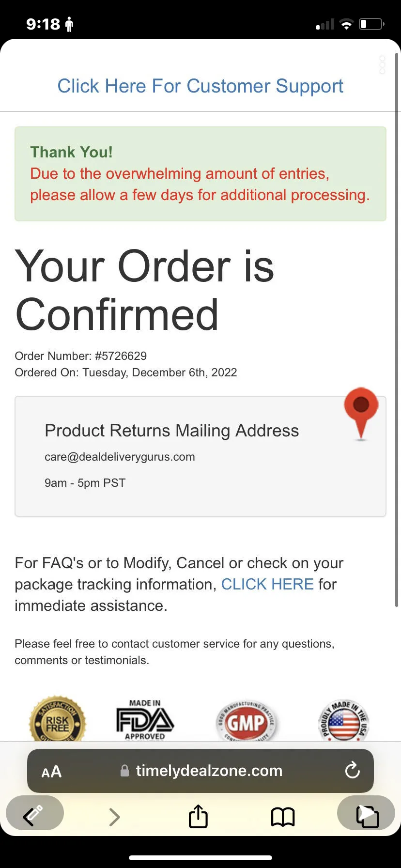Tap the Made in the USA flag badge
The height and width of the screenshot is (868, 401).
344,720
